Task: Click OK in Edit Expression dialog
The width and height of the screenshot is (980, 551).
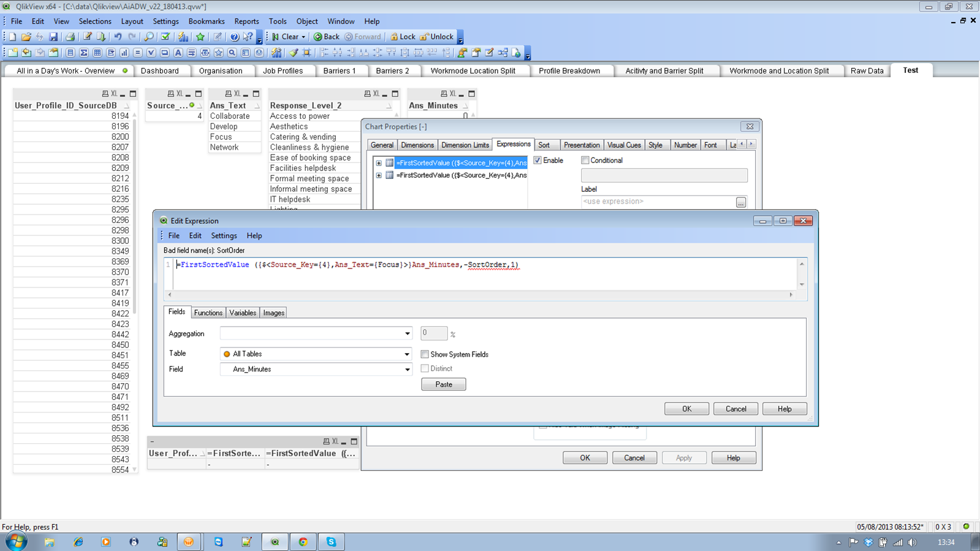Action: pyautogui.click(x=686, y=409)
